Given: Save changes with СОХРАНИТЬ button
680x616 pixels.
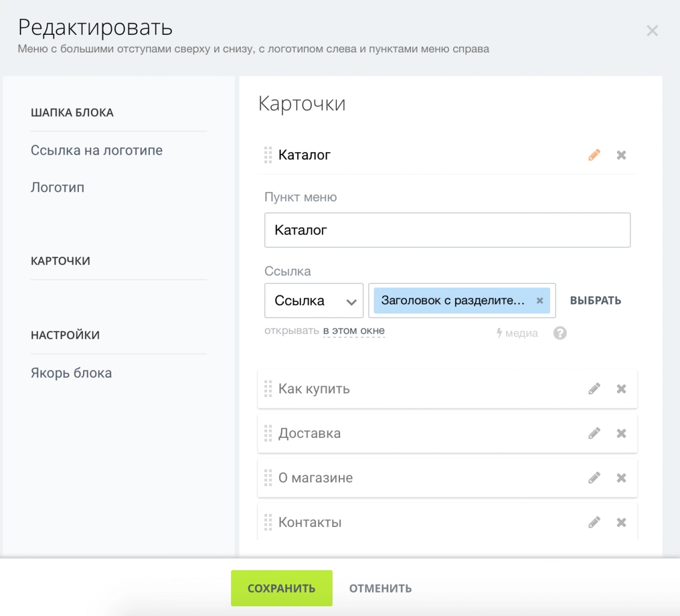Looking at the screenshot, I should pyautogui.click(x=281, y=588).
